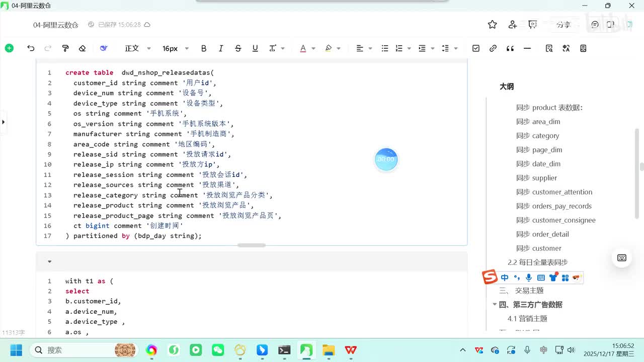Apply the red font color
This screenshot has height=362, width=644.
(x=303, y=48)
